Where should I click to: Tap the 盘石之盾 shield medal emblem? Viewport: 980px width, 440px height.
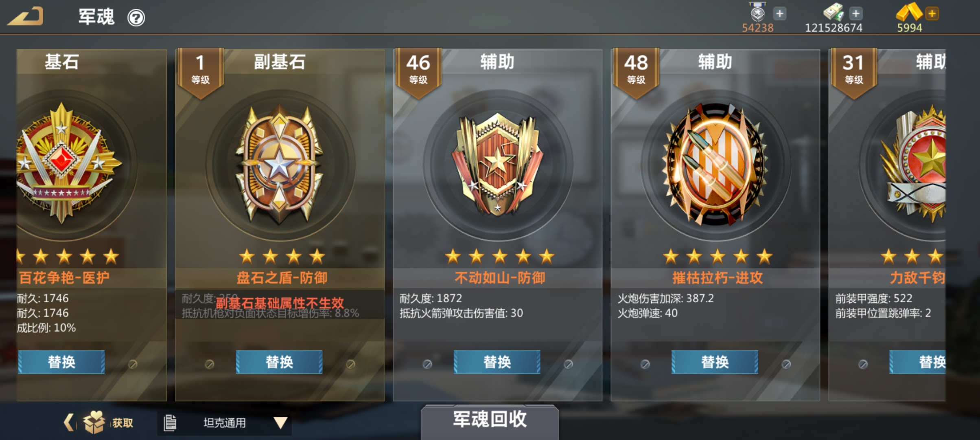coord(280,165)
